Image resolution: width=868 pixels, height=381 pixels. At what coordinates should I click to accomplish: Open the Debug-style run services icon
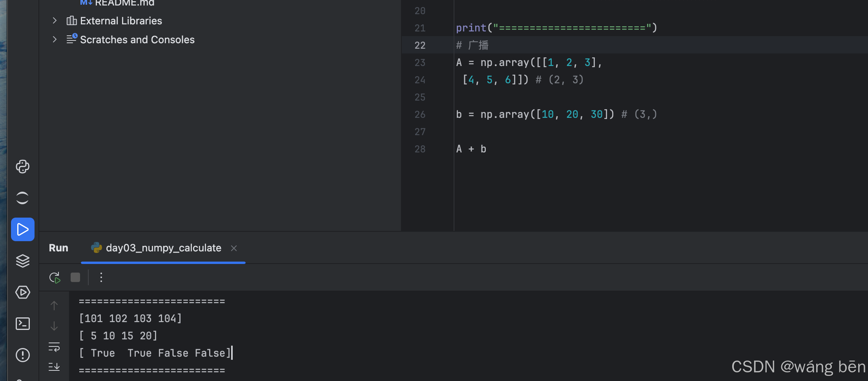coord(22,292)
